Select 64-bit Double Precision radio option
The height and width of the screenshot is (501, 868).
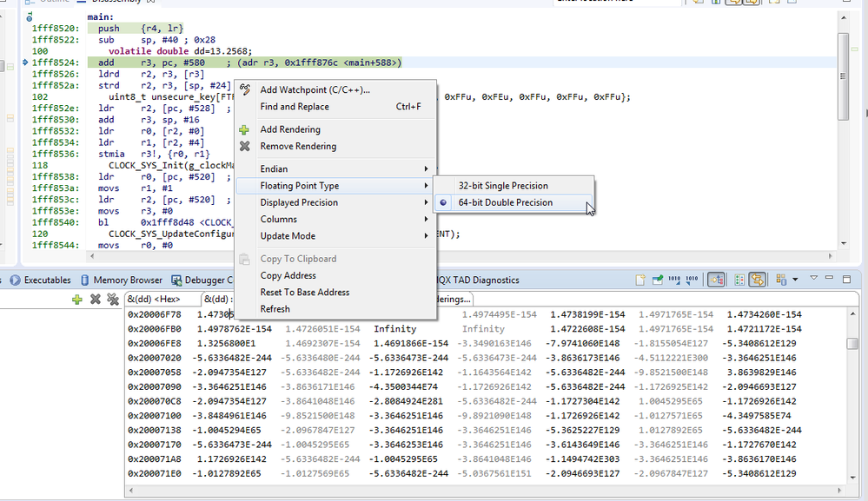514,202
